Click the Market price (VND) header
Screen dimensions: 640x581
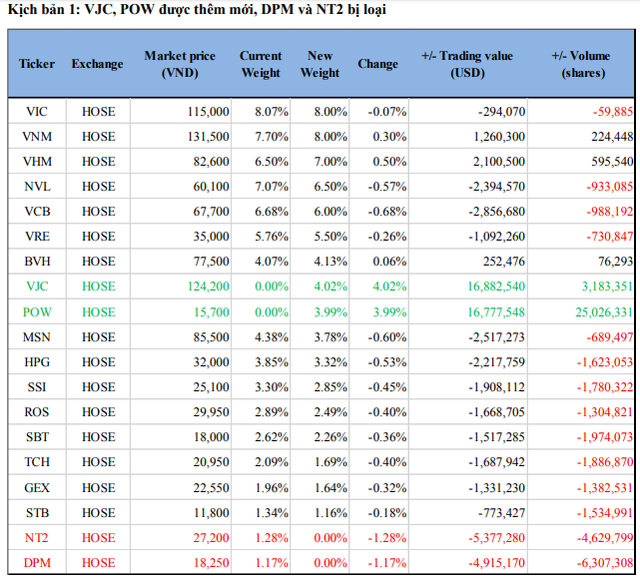tap(180, 64)
